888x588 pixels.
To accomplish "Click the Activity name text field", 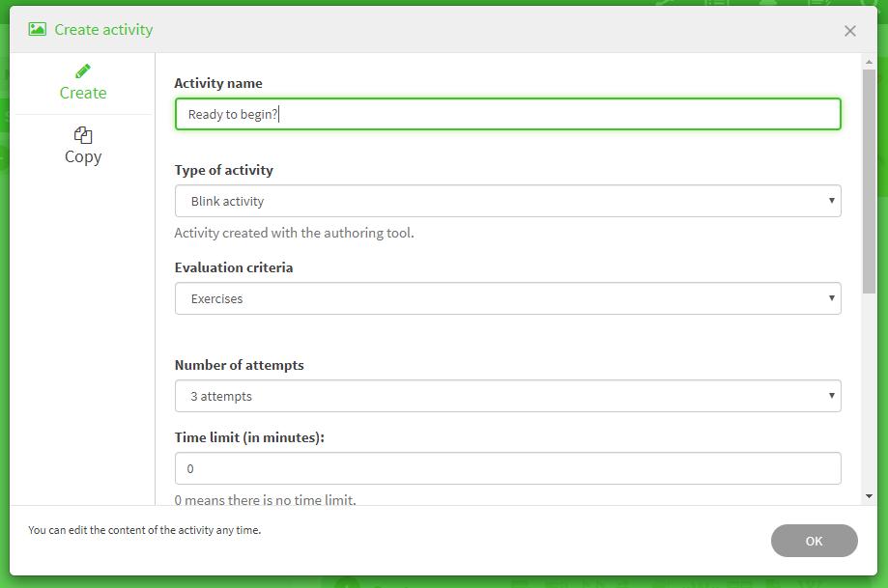I will (507, 114).
